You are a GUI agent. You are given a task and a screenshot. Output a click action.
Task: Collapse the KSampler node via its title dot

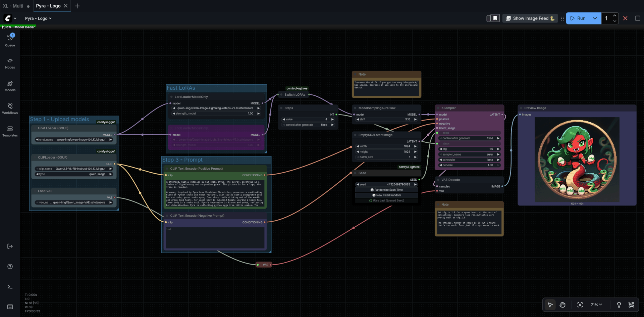point(438,108)
